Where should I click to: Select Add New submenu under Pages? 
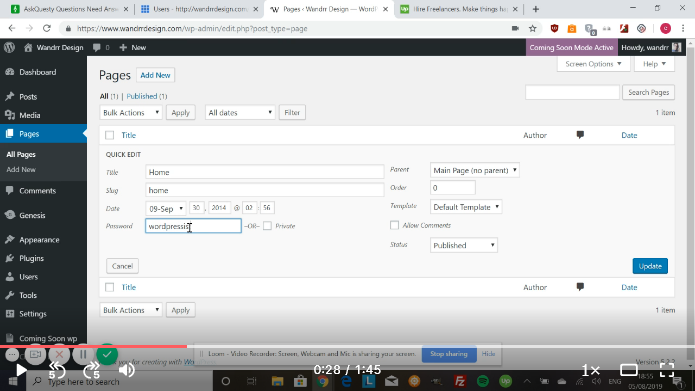(x=21, y=169)
